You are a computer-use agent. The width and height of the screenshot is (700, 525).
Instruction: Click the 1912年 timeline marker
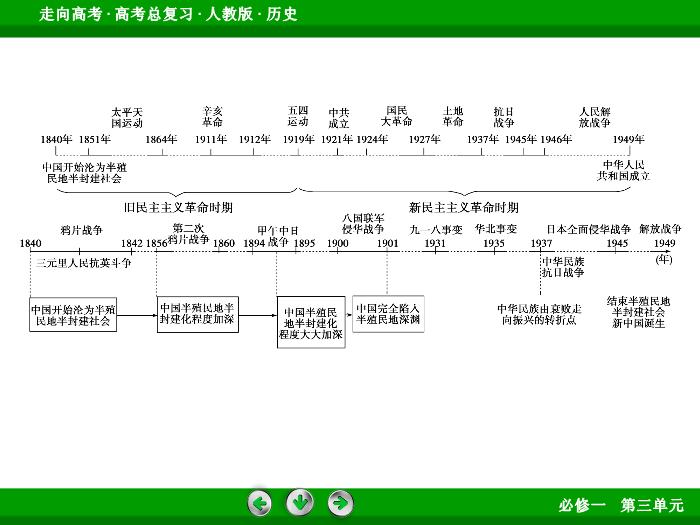254,139
